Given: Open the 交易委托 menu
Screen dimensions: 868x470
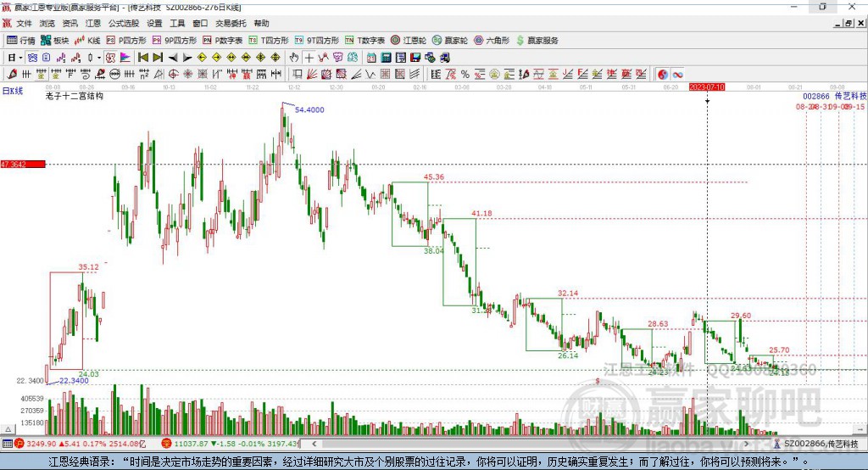Looking at the screenshot, I should (231, 23).
